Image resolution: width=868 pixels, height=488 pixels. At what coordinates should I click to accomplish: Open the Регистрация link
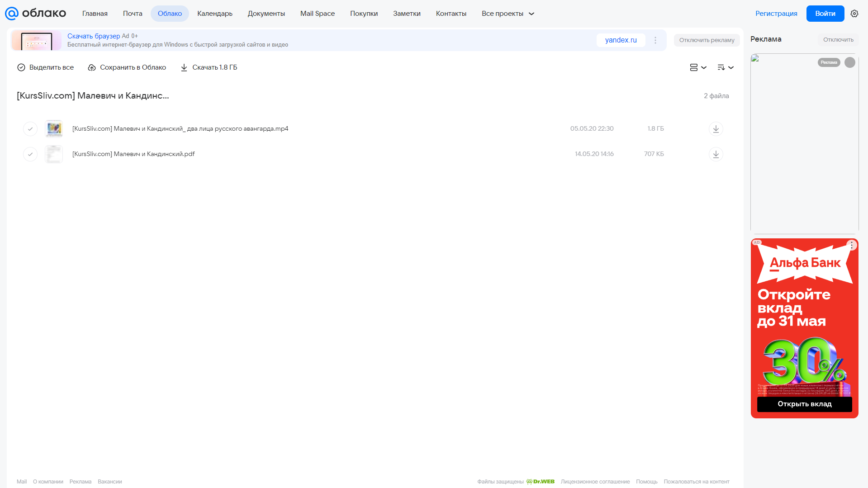tap(776, 14)
